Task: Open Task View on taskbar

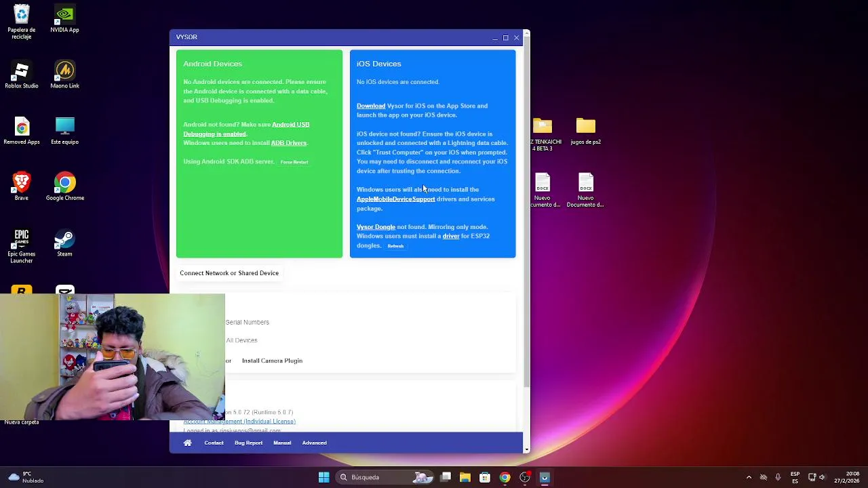Action: pos(446,477)
